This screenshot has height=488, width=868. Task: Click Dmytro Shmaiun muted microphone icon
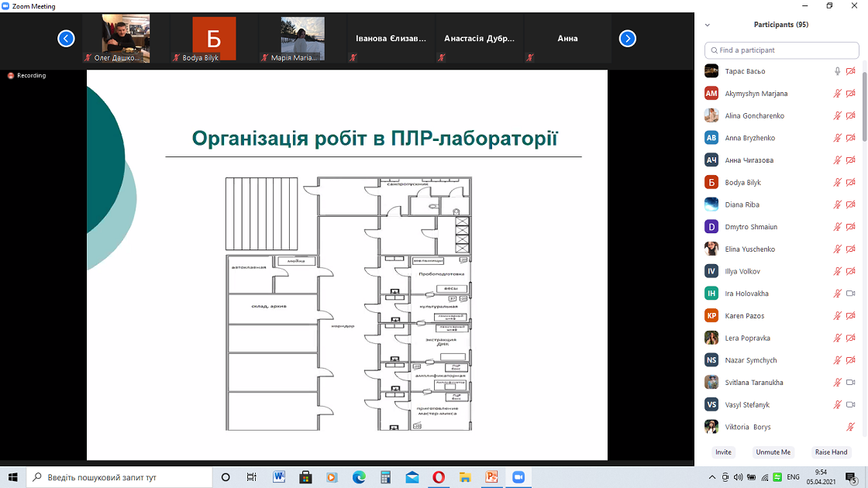click(x=838, y=227)
